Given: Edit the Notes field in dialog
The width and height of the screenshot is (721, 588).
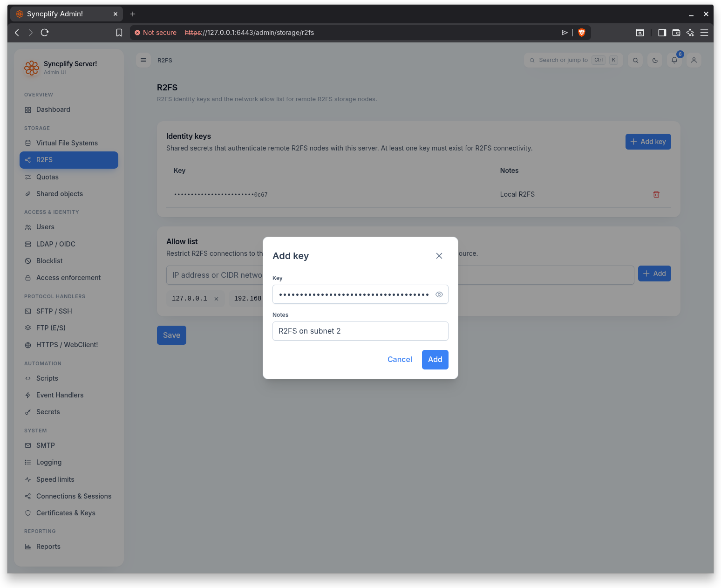Looking at the screenshot, I should [x=360, y=331].
